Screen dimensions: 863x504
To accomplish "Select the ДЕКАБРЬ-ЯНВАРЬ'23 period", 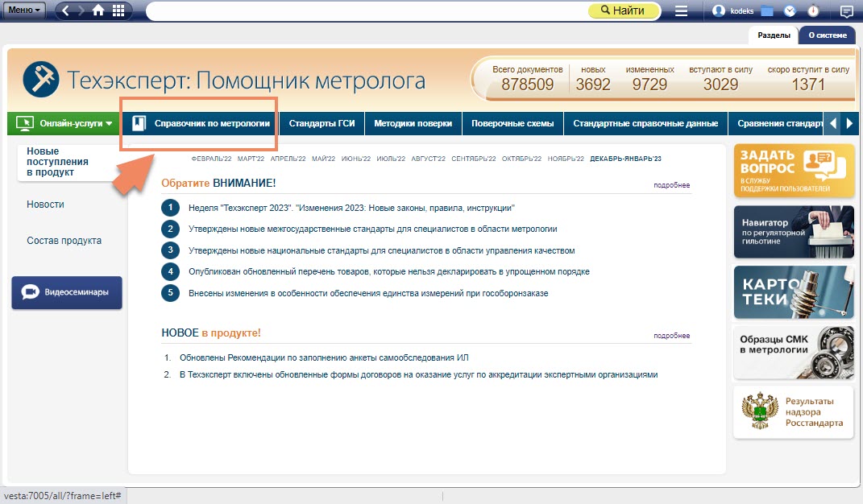I will [x=626, y=159].
